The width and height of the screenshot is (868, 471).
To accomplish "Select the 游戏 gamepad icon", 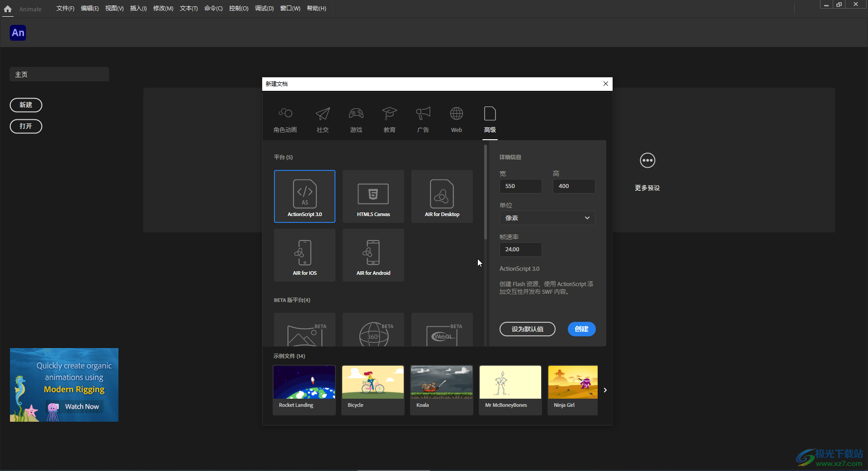I will pyautogui.click(x=356, y=113).
